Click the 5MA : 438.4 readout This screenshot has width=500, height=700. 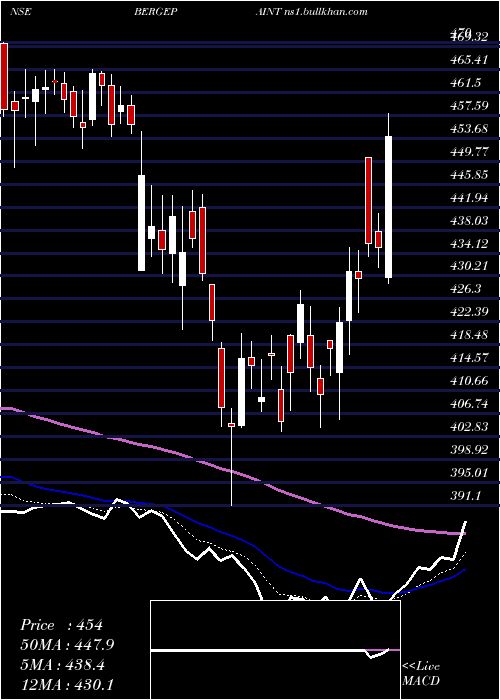tap(62, 665)
